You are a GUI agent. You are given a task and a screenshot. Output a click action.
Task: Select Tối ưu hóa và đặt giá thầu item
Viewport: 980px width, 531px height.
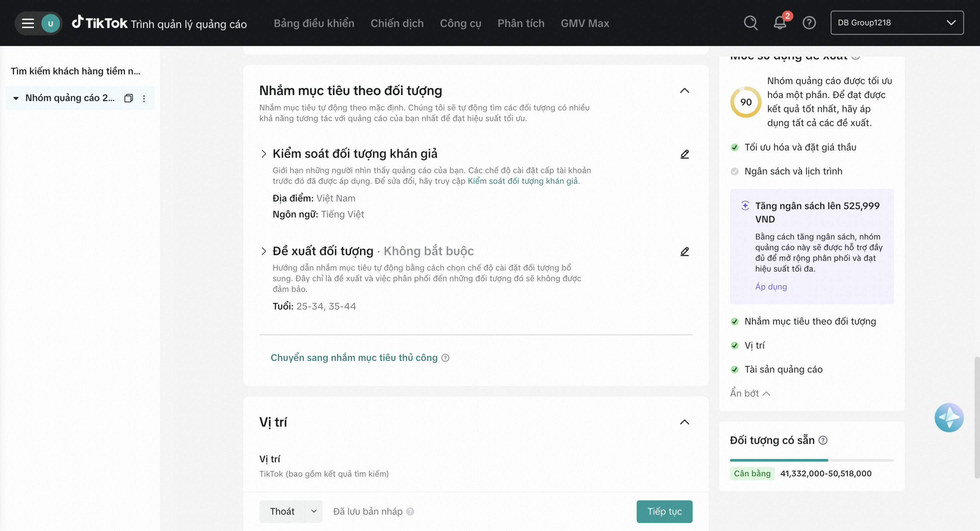tap(800, 147)
